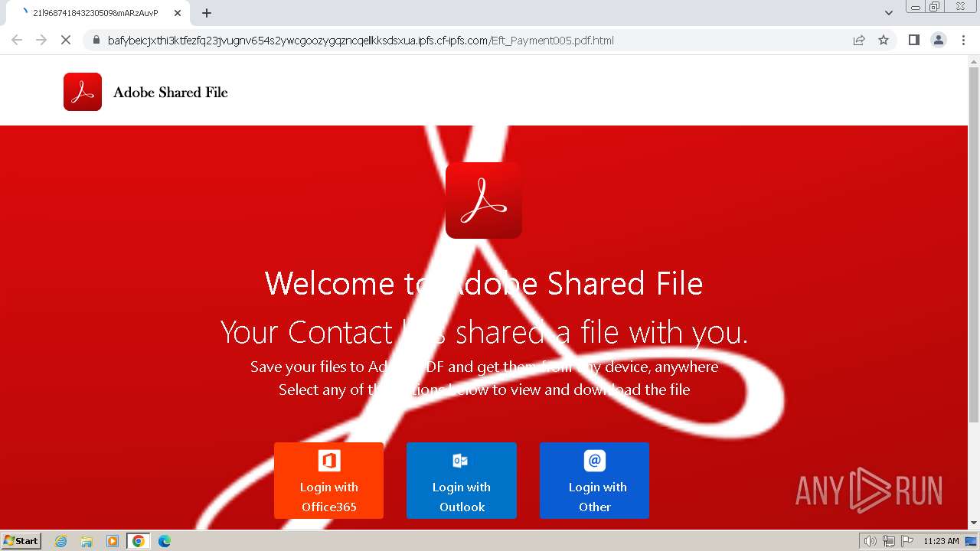Screen dimensions: 980x551
Task: Click the Login with Outlook button
Action: (462, 481)
